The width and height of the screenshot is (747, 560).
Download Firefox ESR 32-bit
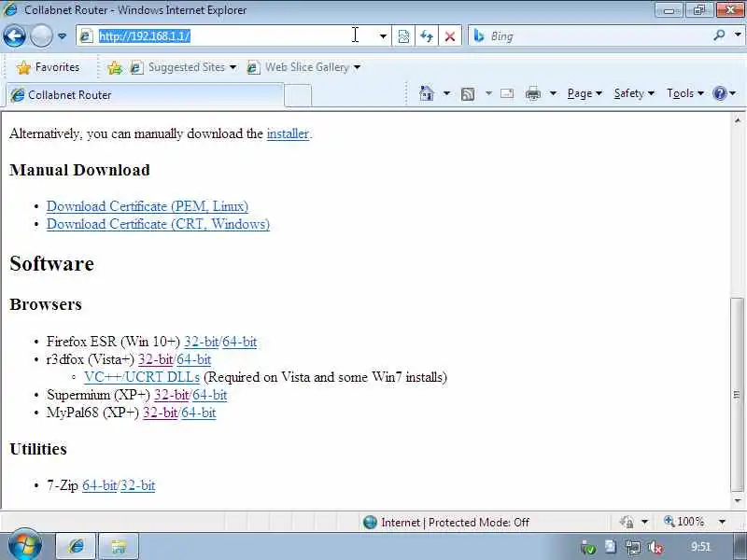[202, 342]
